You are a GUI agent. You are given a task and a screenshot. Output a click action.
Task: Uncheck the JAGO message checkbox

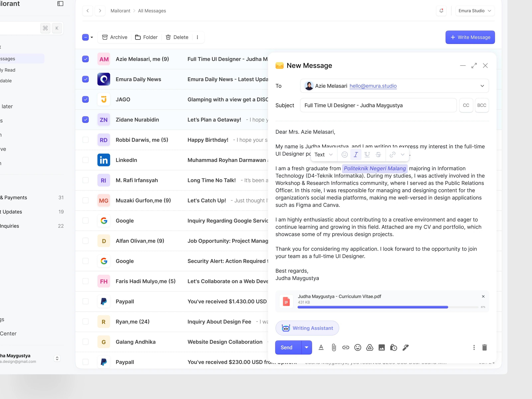(85, 99)
